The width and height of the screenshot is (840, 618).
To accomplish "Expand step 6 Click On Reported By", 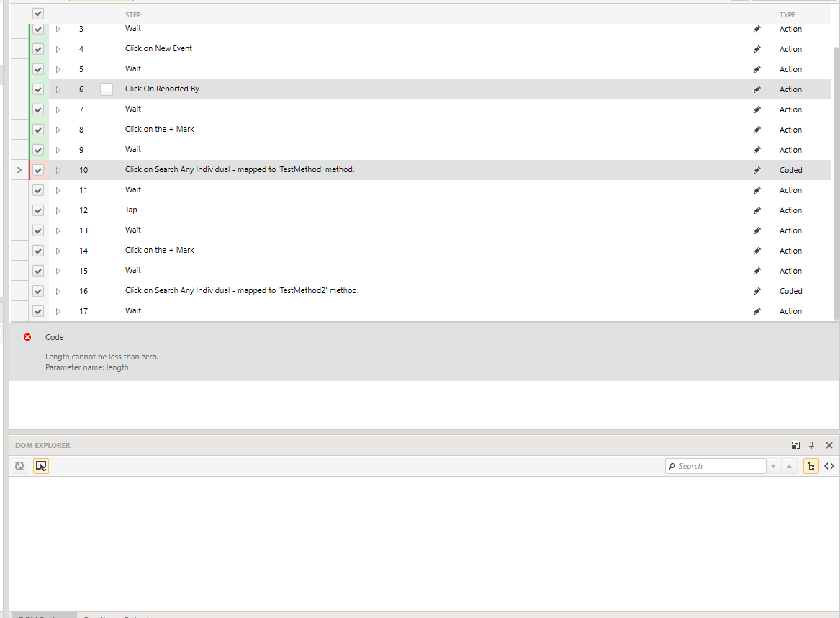I will (x=58, y=89).
